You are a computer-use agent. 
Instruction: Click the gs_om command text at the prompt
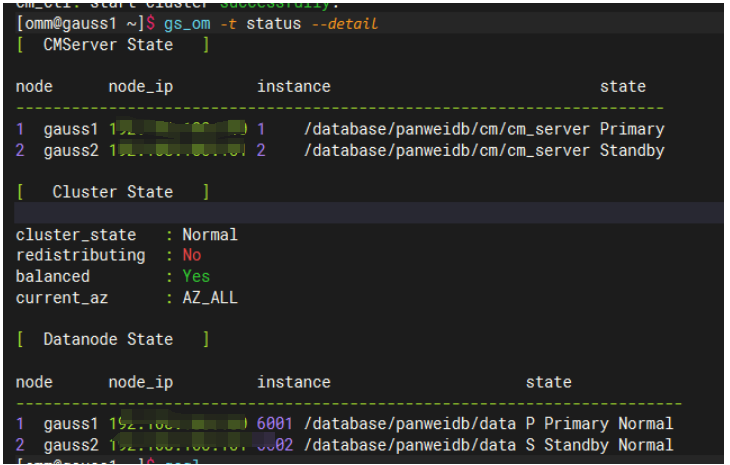click(x=187, y=23)
